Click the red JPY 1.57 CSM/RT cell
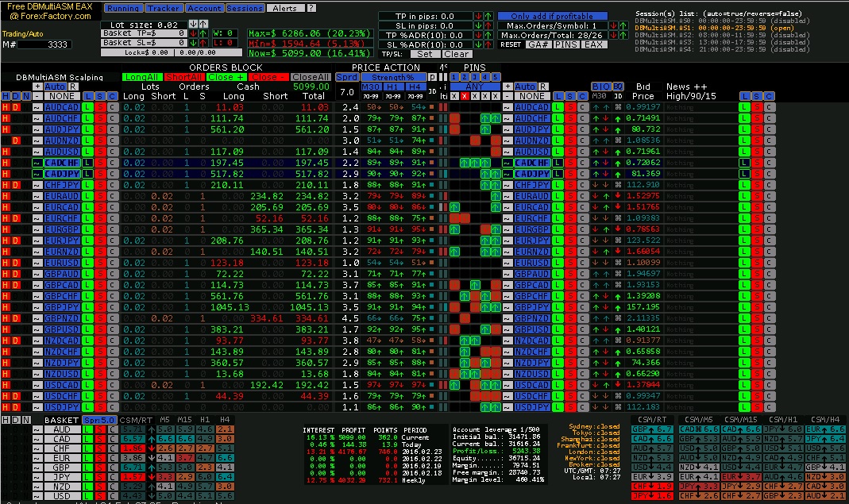This screenshot has width=849, height=504. click(x=133, y=477)
